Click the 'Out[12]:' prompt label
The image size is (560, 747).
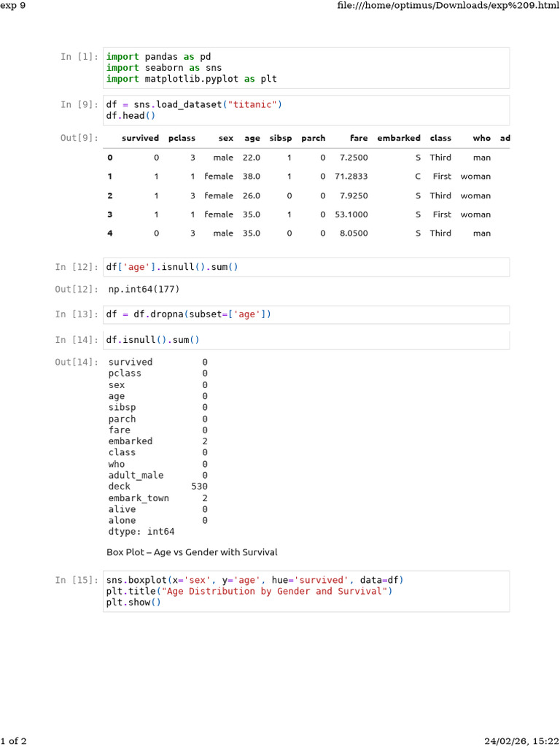(77, 289)
